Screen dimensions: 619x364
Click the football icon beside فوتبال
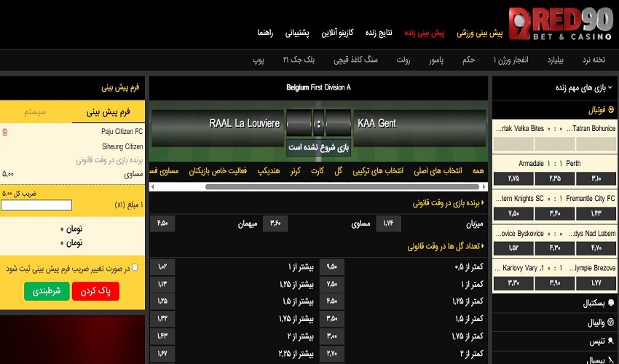point(611,111)
